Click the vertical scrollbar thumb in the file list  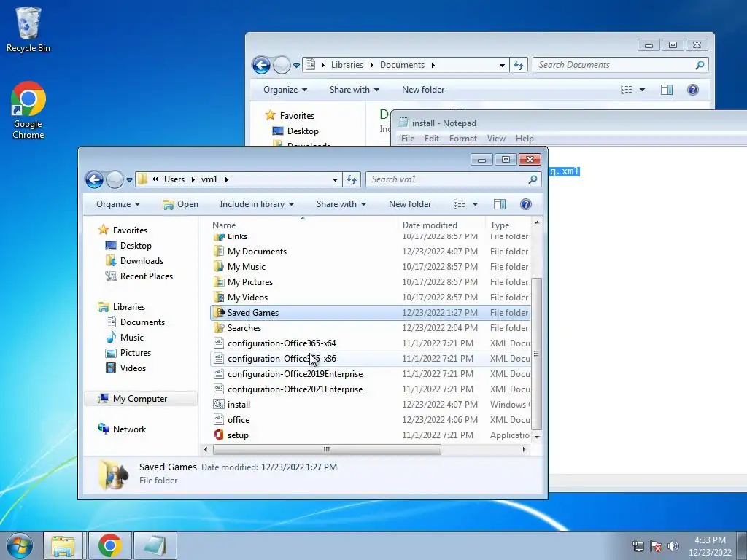click(x=537, y=354)
